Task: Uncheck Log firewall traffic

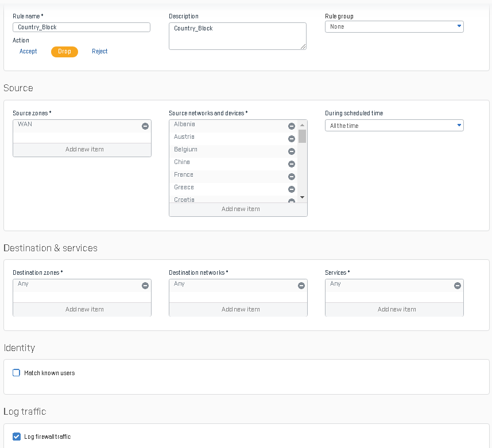Action: (17, 437)
